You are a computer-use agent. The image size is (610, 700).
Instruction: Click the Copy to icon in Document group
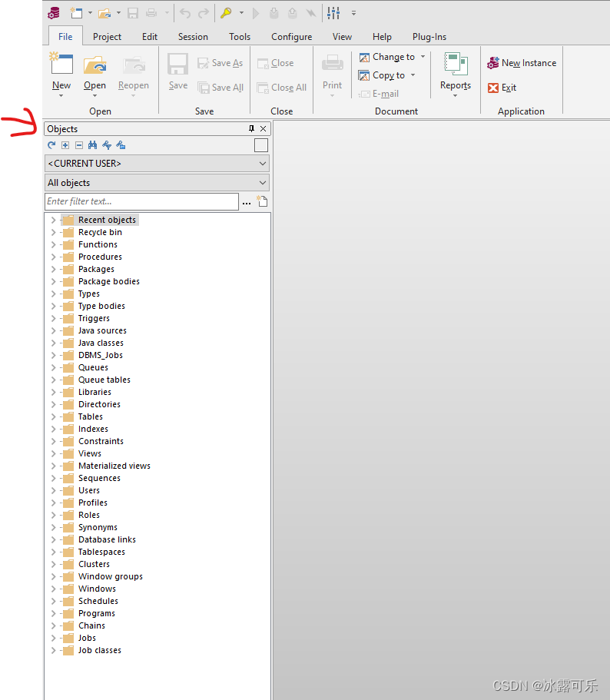point(364,75)
